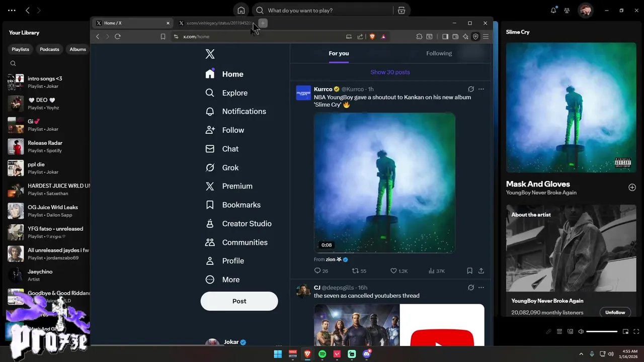Select the Podcasts filter chip in Your Library

[x=49, y=49]
